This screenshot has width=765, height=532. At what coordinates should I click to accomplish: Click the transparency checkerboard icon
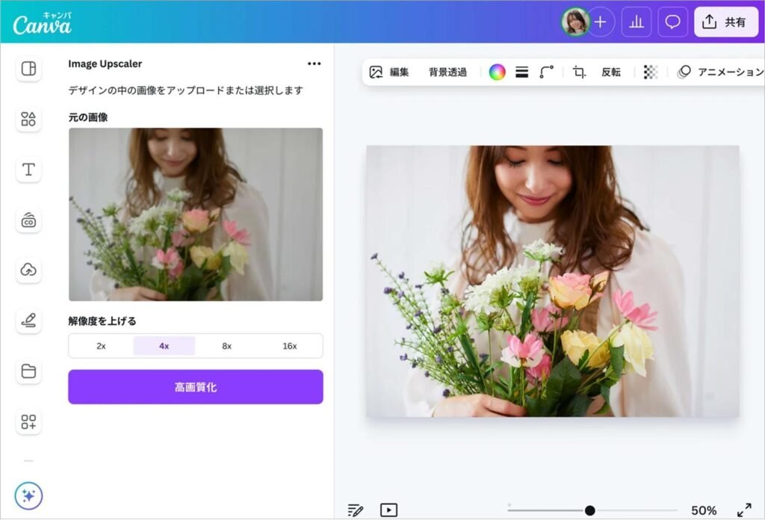coord(648,72)
